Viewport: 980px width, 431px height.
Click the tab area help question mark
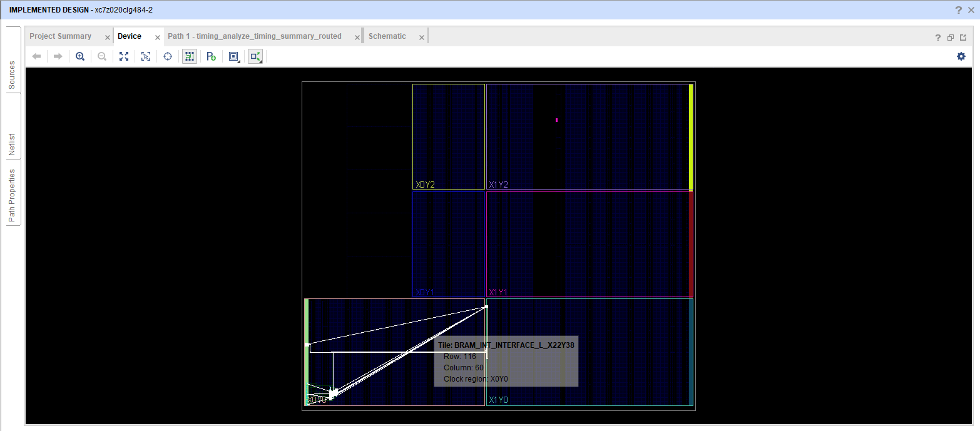(938, 38)
